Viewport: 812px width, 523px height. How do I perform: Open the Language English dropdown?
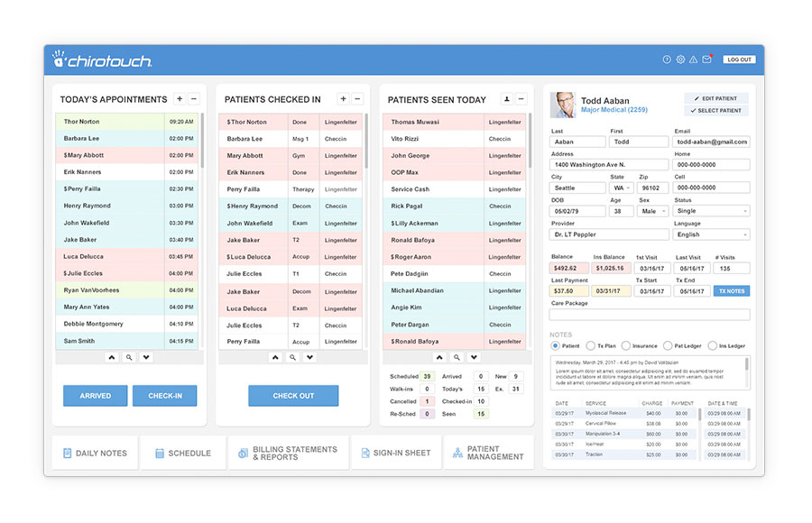click(711, 234)
